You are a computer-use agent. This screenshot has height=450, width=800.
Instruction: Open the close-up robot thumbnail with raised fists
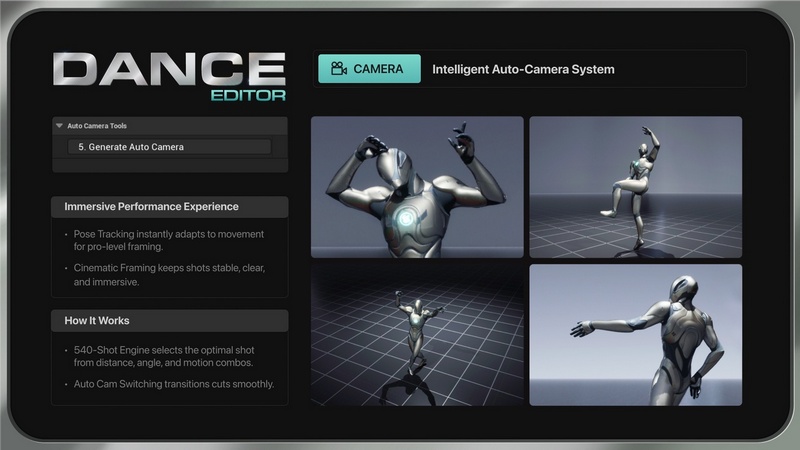click(417, 187)
